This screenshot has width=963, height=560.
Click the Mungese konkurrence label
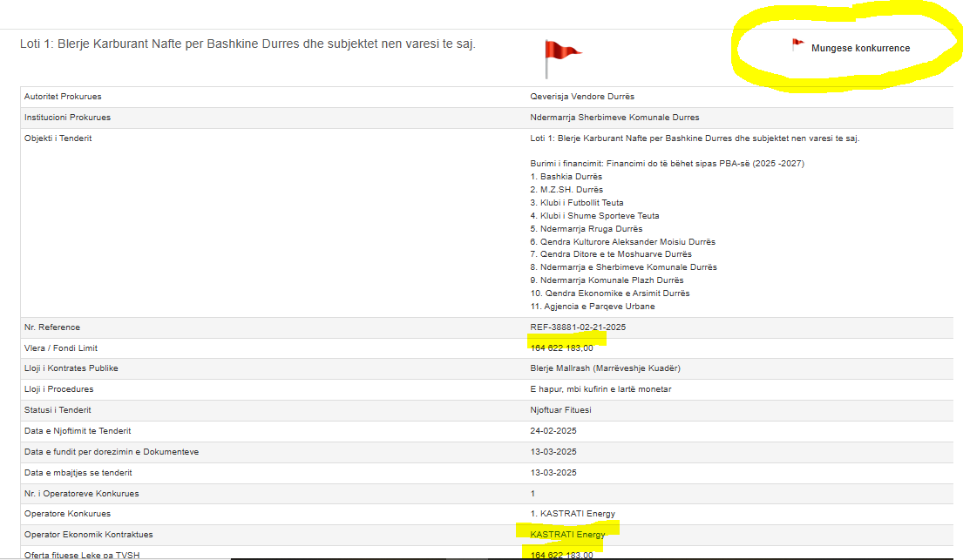pos(860,48)
